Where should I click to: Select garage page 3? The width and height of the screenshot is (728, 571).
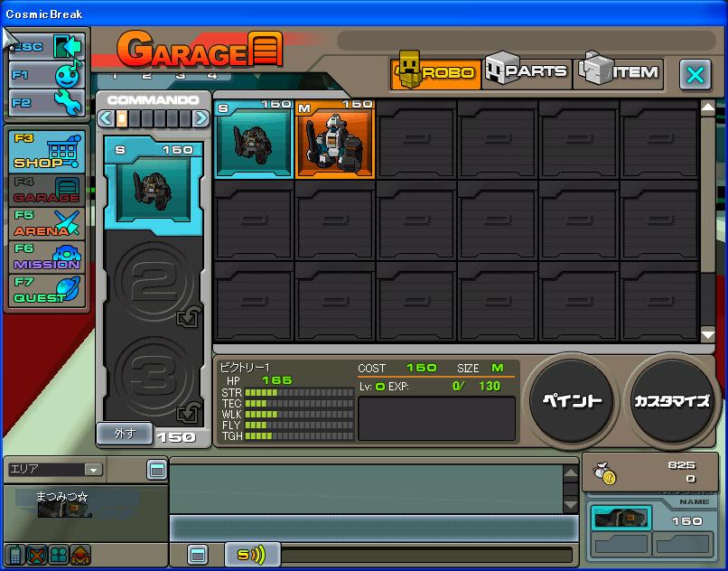click(x=180, y=76)
